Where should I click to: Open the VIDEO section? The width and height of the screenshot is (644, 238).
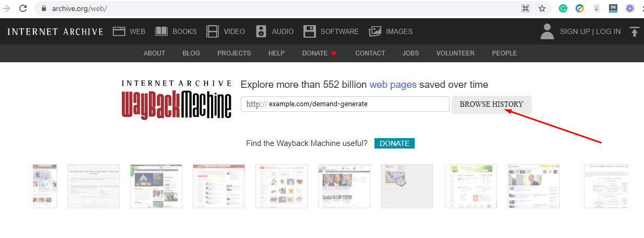pyautogui.click(x=234, y=31)
